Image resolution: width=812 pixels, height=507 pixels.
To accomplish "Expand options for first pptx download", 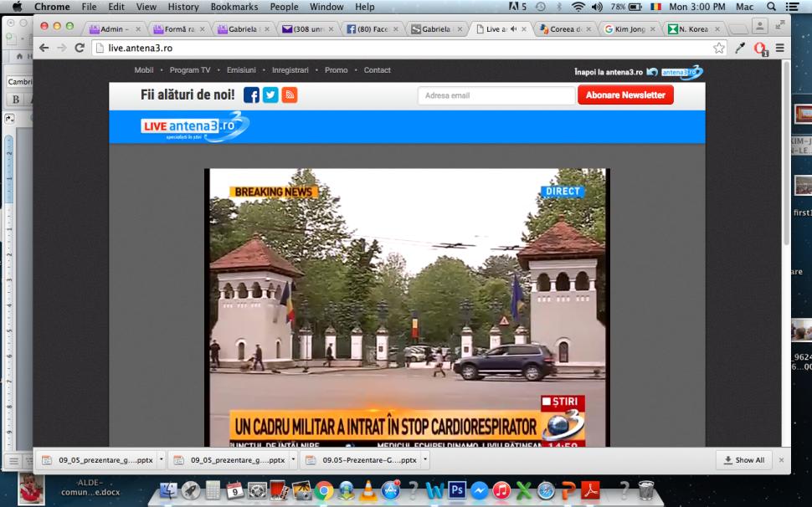I will (162, 459).
